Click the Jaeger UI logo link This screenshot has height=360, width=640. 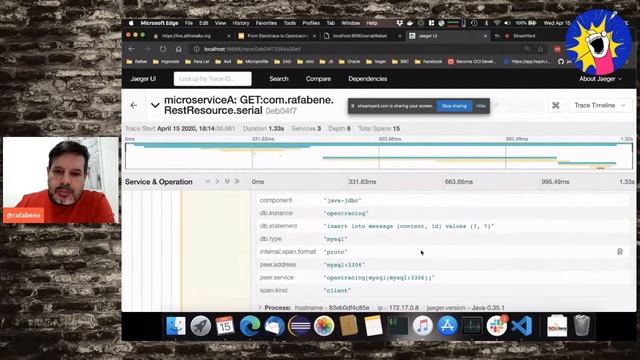click(x=143, y=79)
